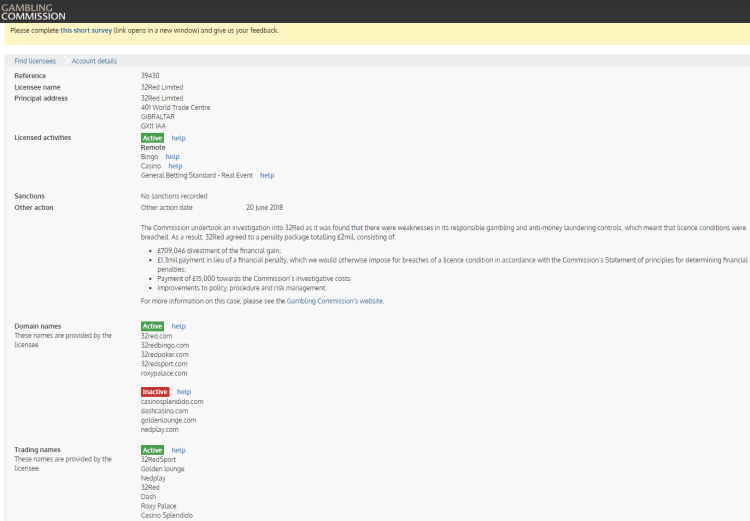Open help for General Betting Standard - Real Event

pos(267,176)
